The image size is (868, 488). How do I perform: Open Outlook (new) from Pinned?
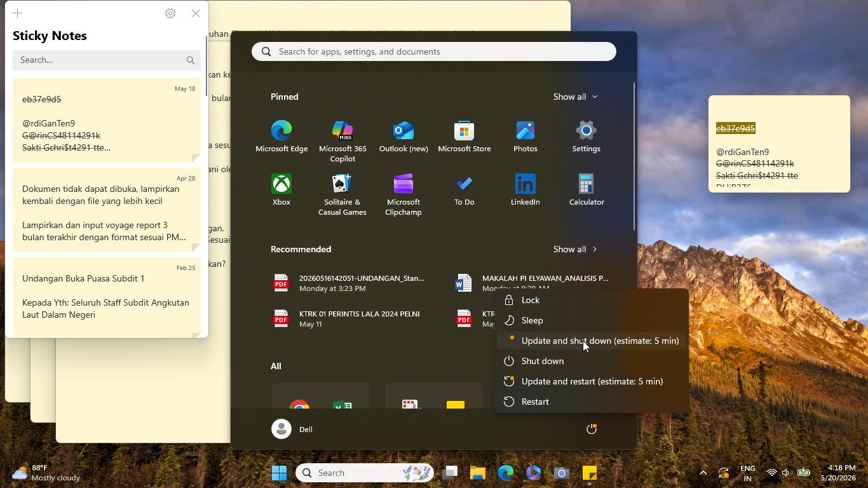pyautogui.click(x=403, y=137)
